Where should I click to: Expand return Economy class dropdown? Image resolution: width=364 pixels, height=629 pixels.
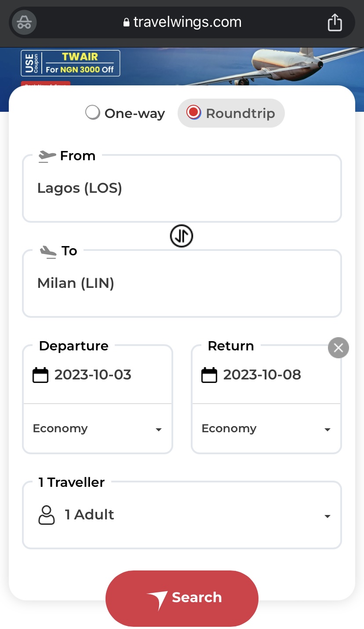point(266,429)
